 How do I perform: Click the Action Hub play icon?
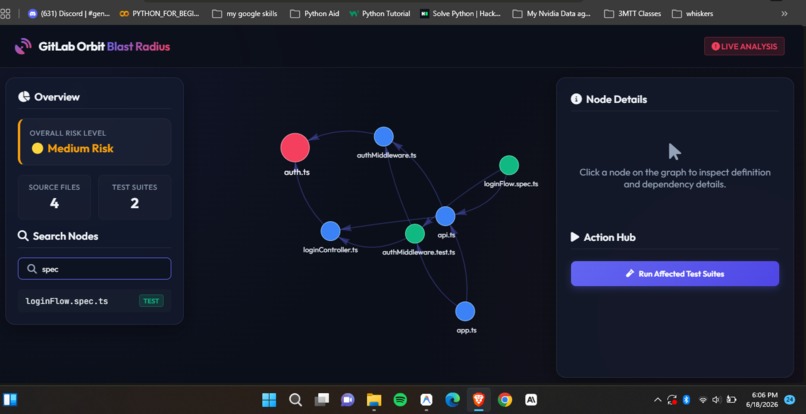pyautogui.click(x=575, y=237)
